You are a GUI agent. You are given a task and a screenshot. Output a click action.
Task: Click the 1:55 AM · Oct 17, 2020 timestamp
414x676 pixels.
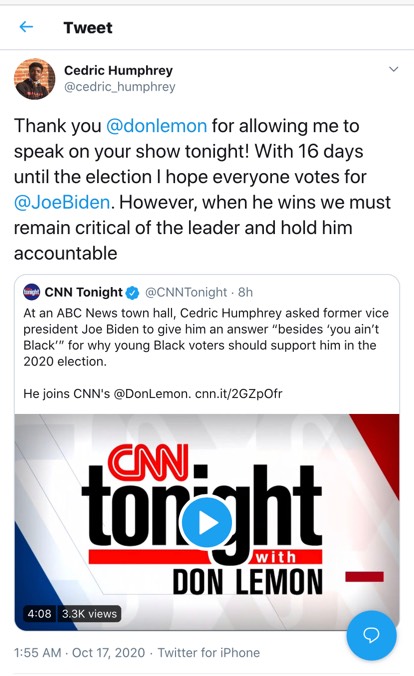click(79, 652)
